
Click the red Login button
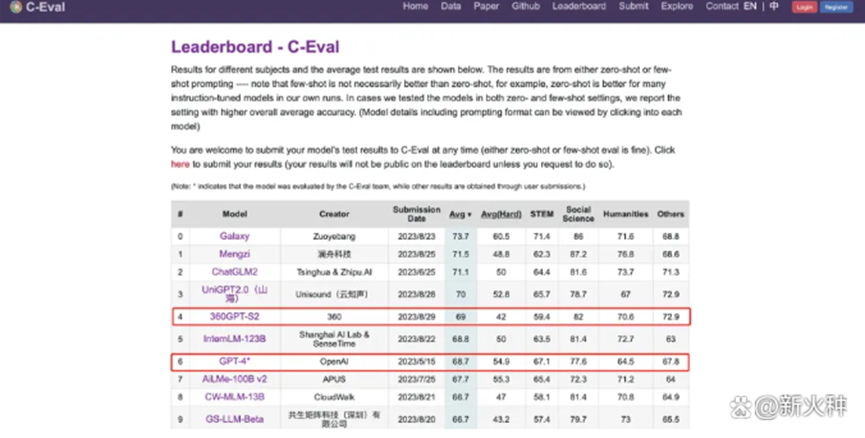pos(804,7)
